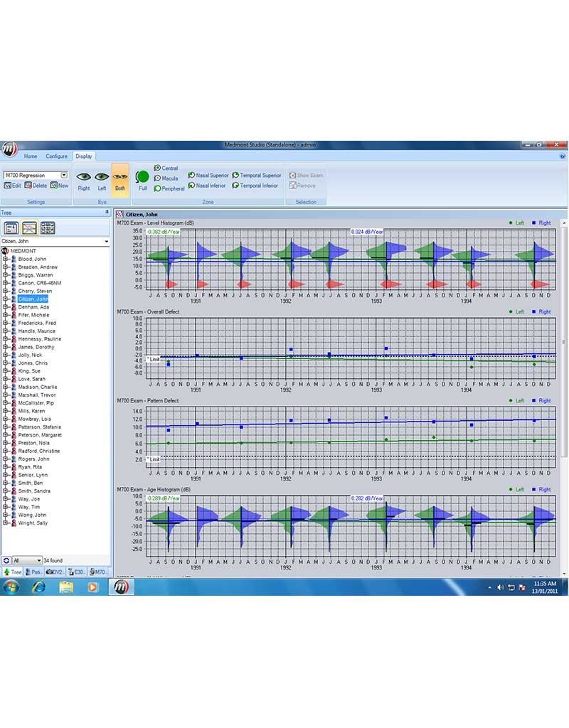Click the 0.024 dB/Year slope label
Image resolution: width=569 pixels, height=728 pixels.
click(x=367, y=232)
